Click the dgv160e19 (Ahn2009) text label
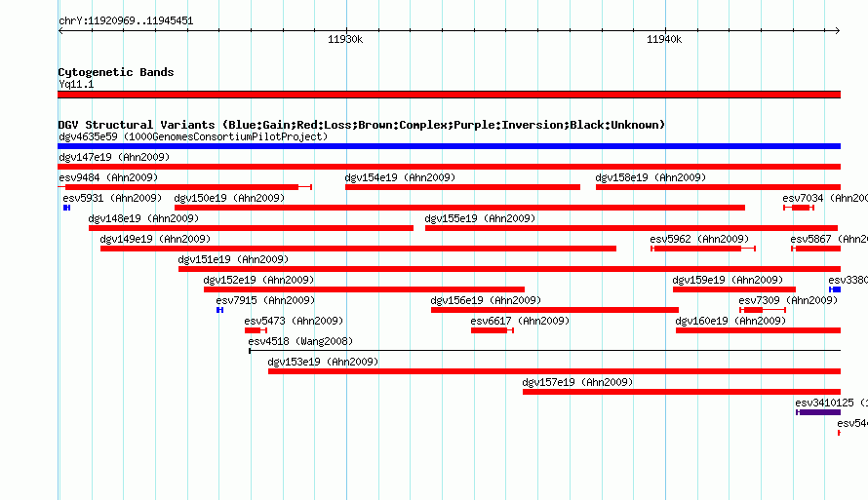 click(x=730, y=321)
